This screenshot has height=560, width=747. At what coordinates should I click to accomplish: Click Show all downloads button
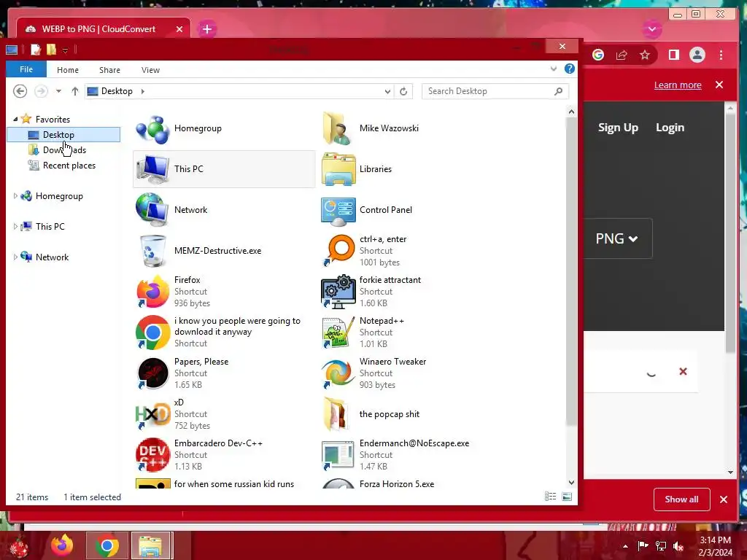pos(682,499)
